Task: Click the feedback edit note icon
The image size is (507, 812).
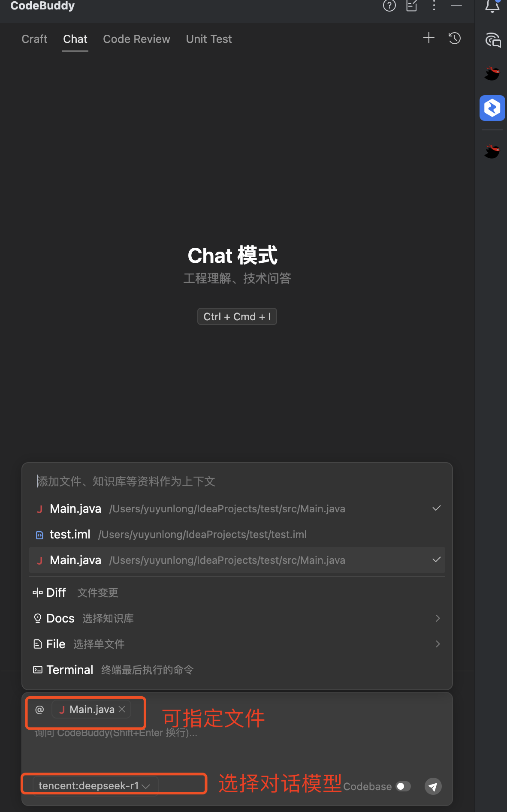Action: [x=412, y=6]
